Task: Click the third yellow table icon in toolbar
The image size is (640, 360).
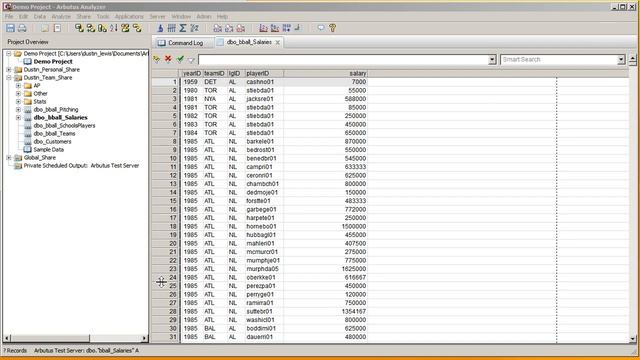Action: 102,28
